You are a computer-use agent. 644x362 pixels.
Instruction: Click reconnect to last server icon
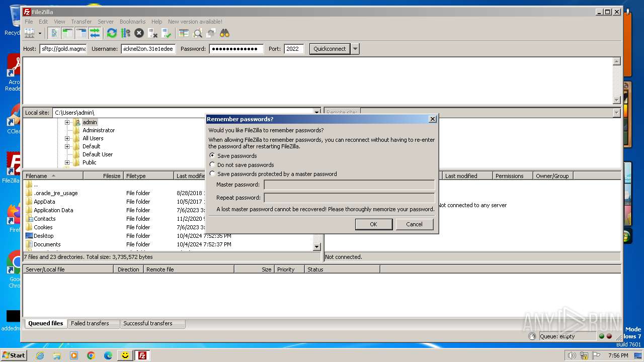(x=166, y=33)
